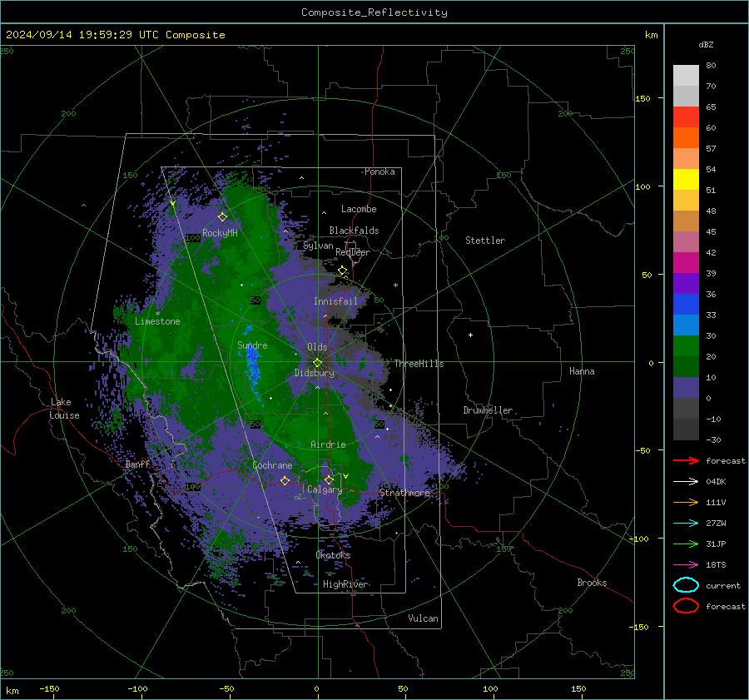This screenshot has width=749, height=700.
Task: Select the light gray 80 dBZ swatch
Action: point(686,76)
